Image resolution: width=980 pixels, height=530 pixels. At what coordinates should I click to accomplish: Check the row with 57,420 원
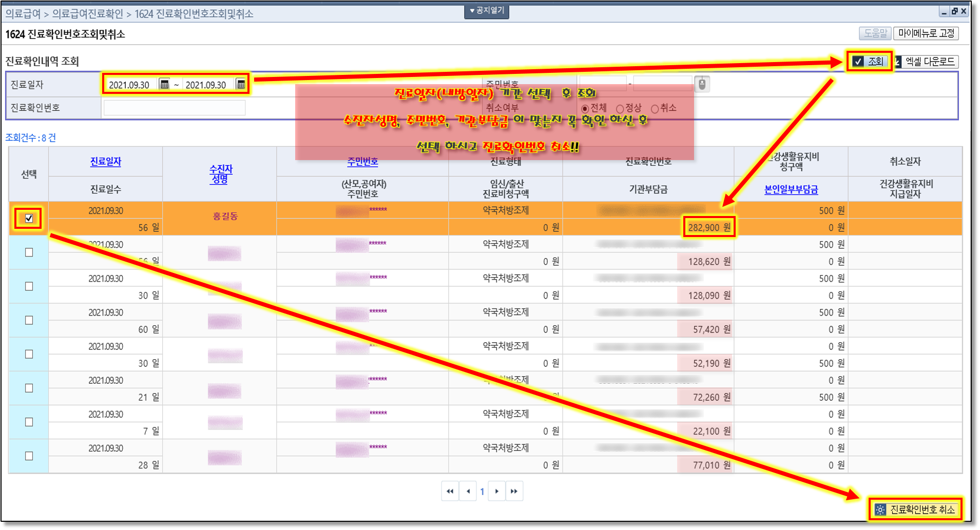pos(29,320)
